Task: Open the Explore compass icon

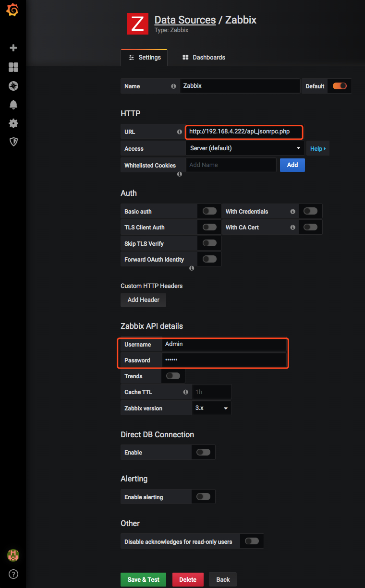Action: (x=13, y=86)
